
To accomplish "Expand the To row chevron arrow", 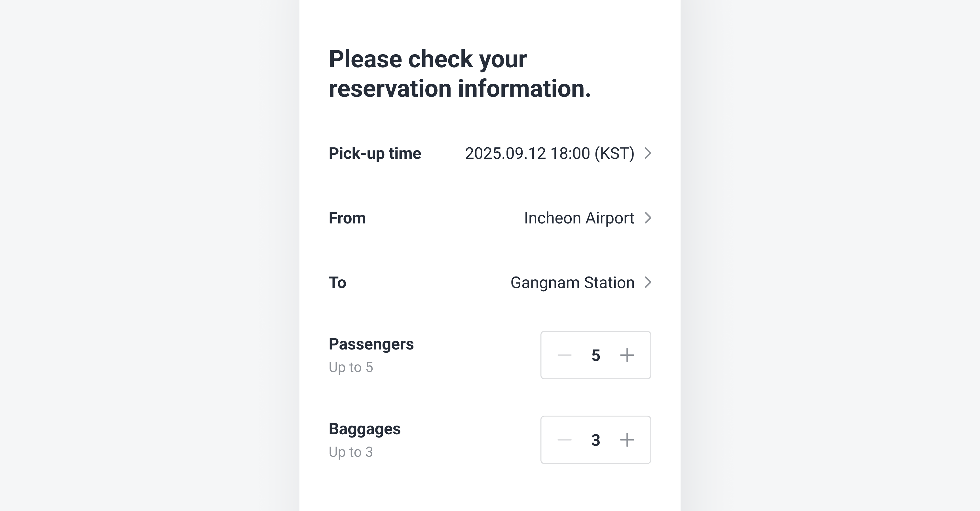I will click(648, 282).
